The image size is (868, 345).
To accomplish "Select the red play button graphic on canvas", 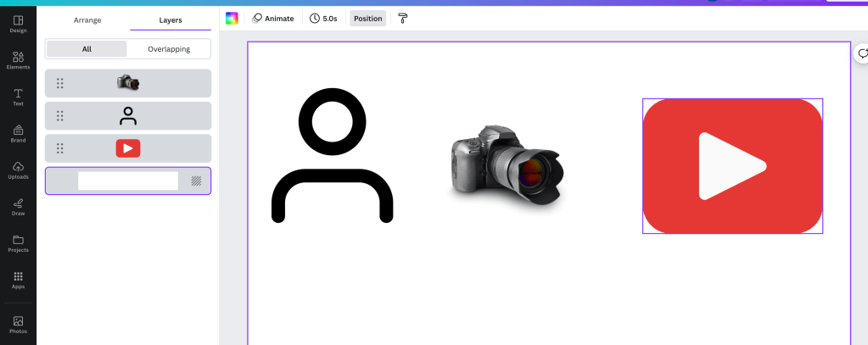I will click(732, 166).
